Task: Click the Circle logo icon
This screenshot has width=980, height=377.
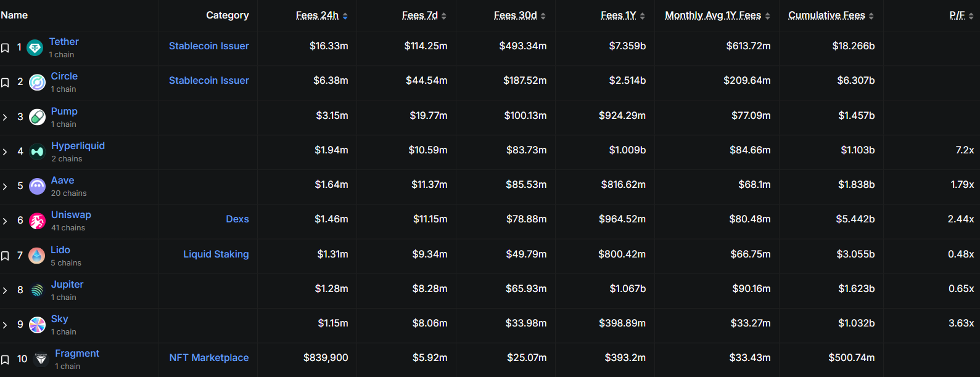Action: (x=37, y=83)
